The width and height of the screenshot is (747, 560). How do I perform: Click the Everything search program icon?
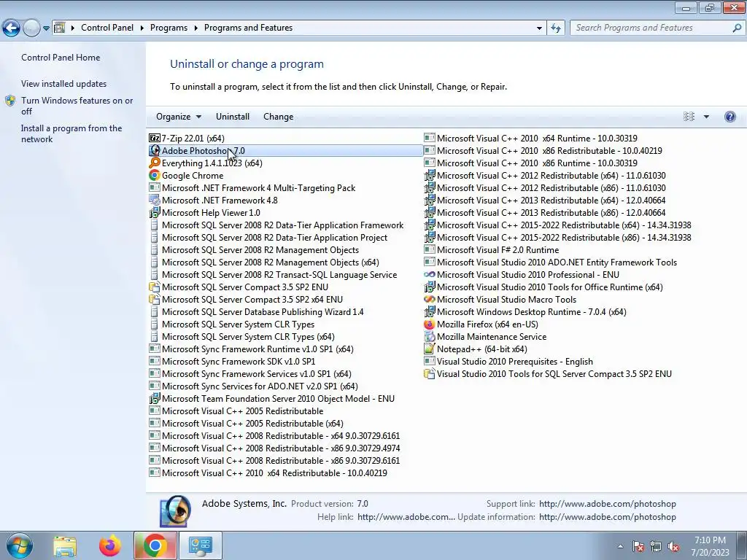[x=155, y=163]
